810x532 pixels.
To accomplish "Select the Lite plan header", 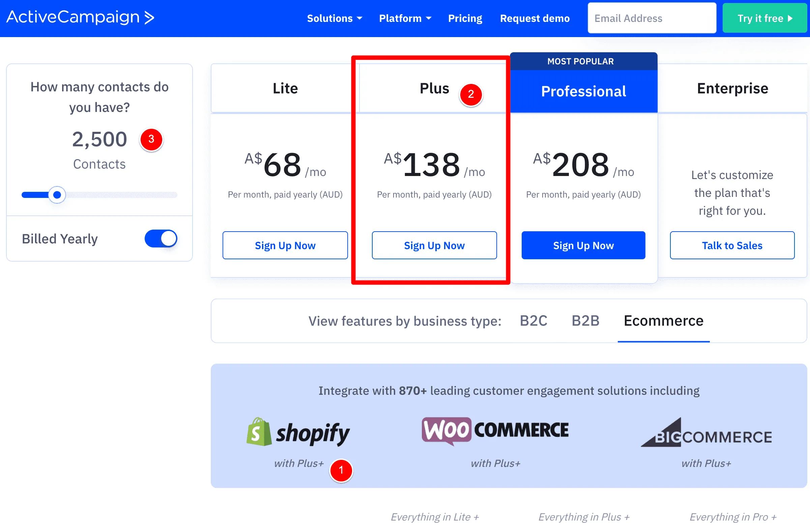I will point(285,88).
